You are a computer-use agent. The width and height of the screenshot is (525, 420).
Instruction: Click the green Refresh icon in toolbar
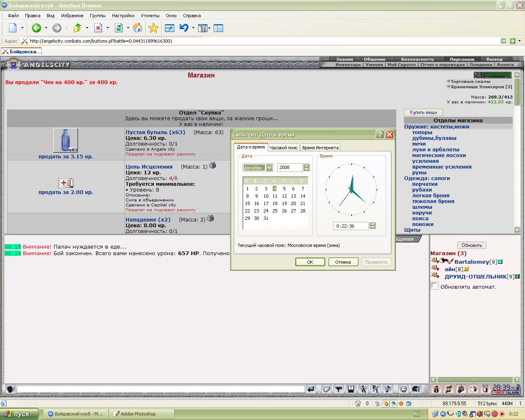point(119,28)
